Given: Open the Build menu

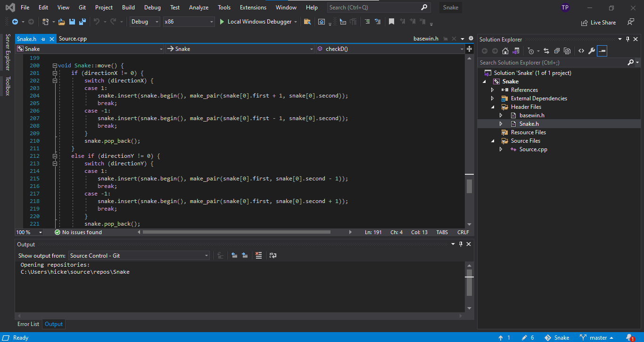Looking at the screenshot, I should point(128,8).
